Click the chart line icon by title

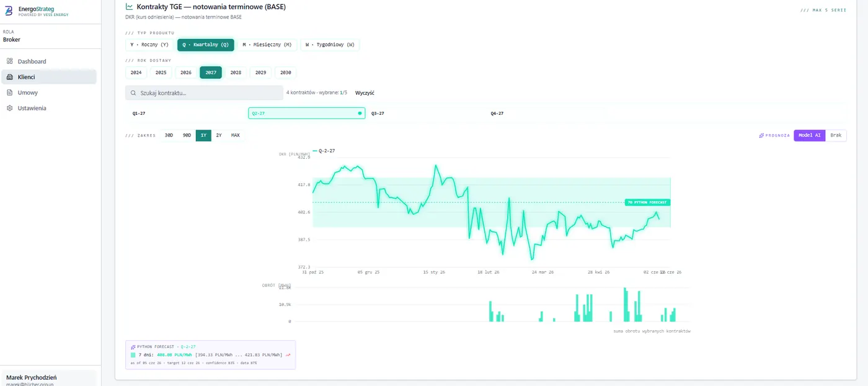[129, 6]
